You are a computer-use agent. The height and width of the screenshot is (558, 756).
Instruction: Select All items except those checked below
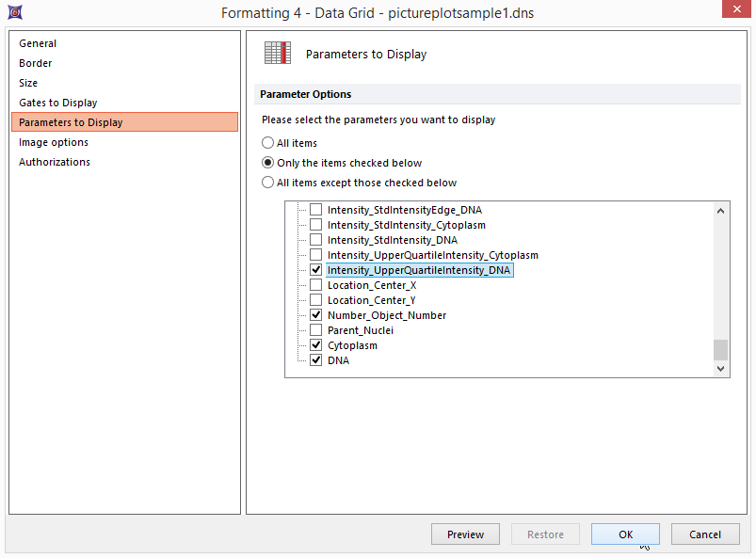click(268, 183)
